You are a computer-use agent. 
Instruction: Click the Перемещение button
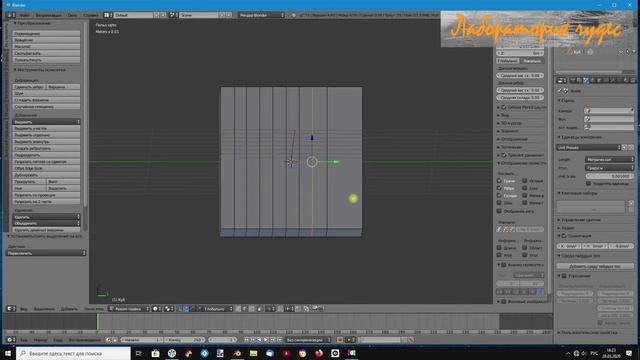[x=46, y=33]
